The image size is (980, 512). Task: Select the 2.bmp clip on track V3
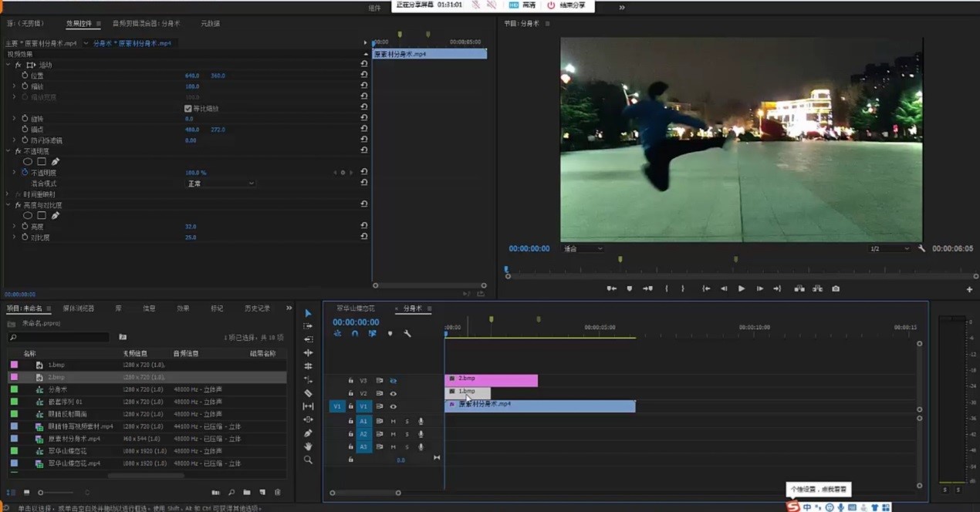pos(491,379)
